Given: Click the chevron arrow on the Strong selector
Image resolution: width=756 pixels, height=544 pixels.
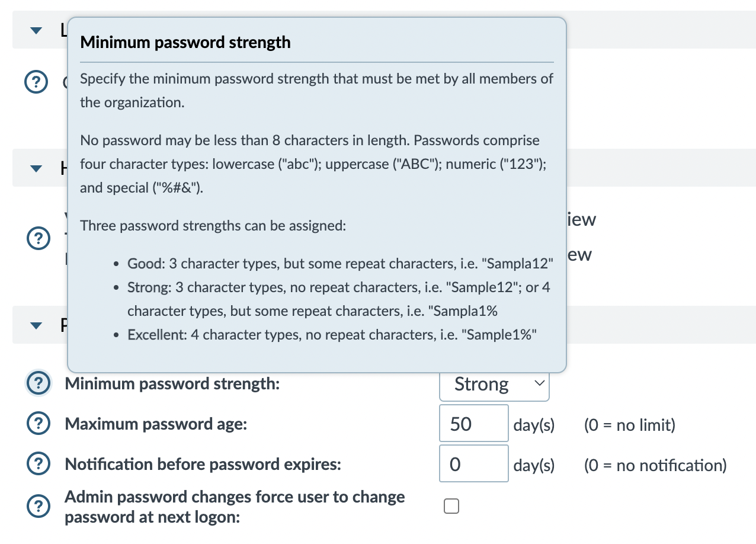Looking at the screenshot, I should point(539,383).
